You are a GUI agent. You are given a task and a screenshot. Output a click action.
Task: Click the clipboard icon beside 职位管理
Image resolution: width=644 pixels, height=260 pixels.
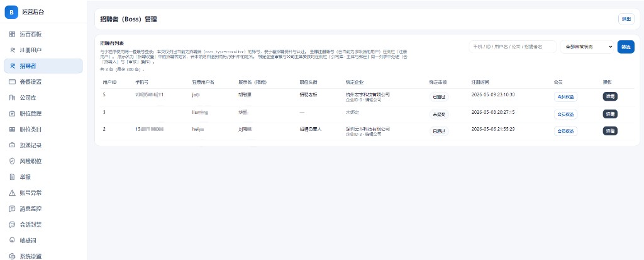[x=13, y=113]
